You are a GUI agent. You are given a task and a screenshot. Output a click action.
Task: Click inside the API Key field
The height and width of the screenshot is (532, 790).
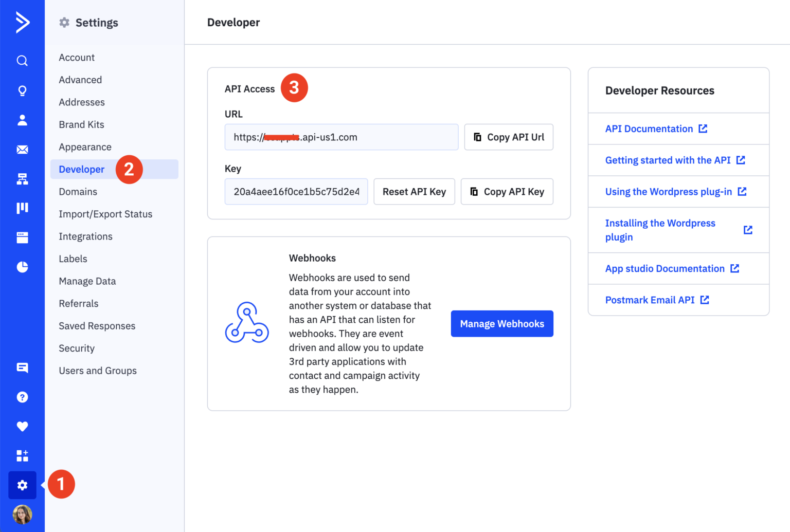[296, 191]
